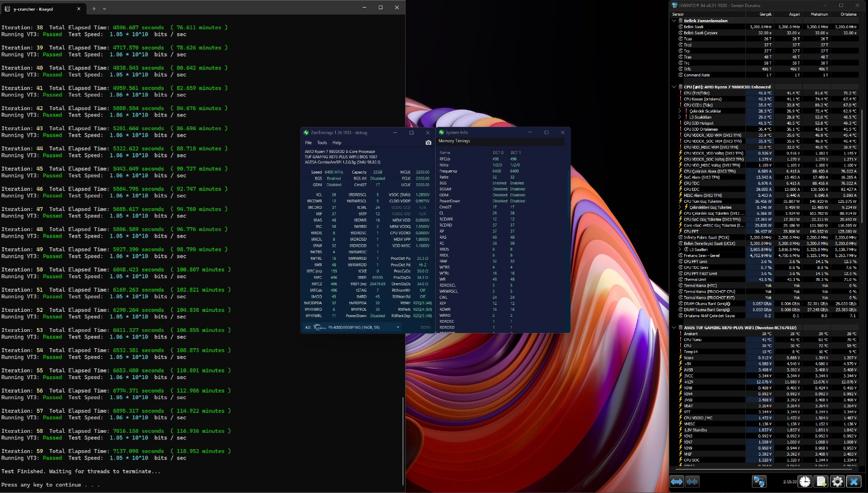
Task: Select the DRAM Okuma Bant Genişliği sensor row
Action: (768, 304)
